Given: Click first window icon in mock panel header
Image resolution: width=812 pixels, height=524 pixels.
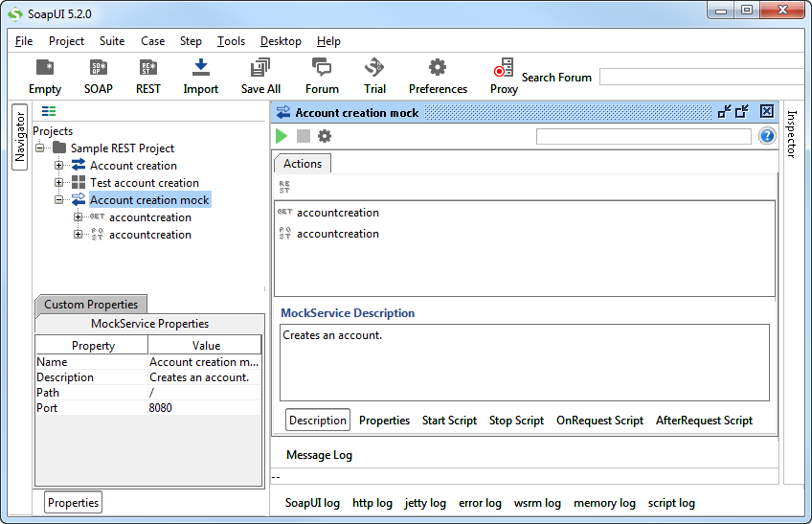Looking at the screenshot, I should pyautogui.click(x=725, y=111).
